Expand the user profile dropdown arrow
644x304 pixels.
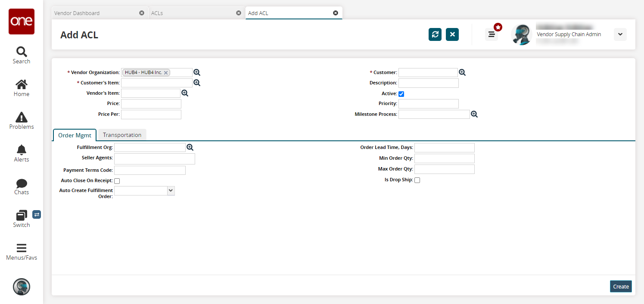620,34
